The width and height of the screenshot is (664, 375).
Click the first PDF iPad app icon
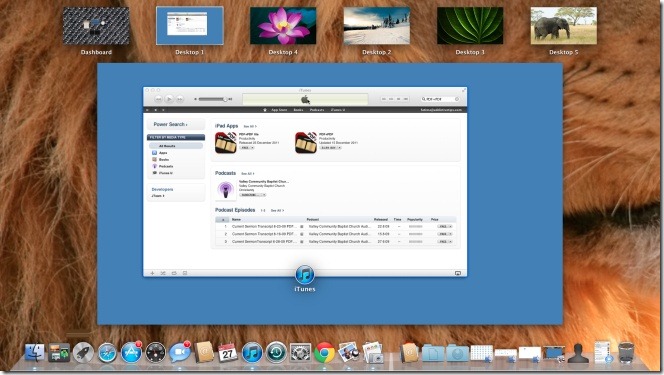(226, 143)
